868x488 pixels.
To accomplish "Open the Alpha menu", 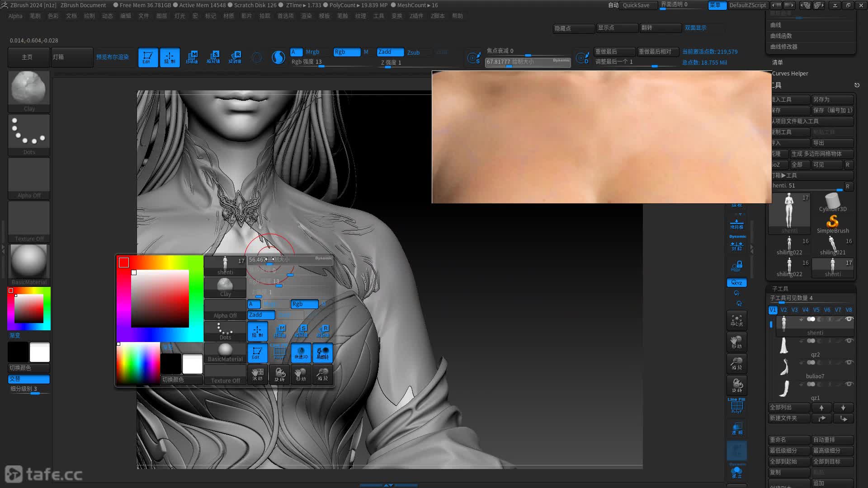I will [15, 16].
